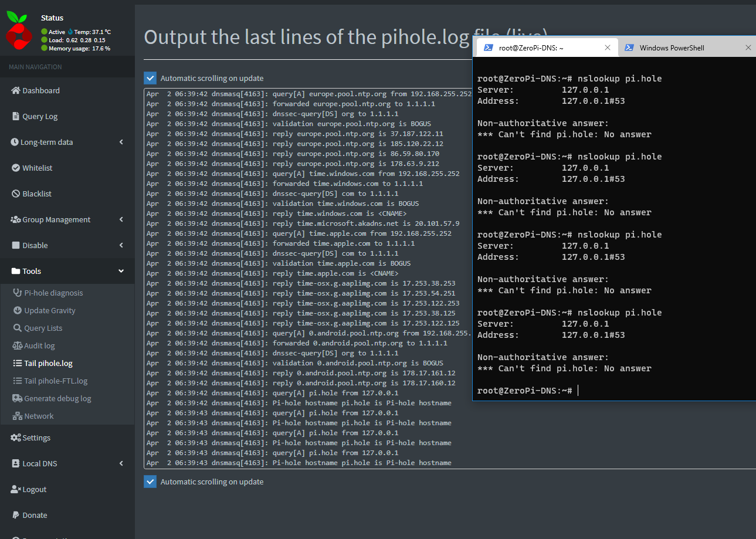Expand the Group Management submenu chevron
Screen dimensions: 756x539
click(121, 219)
